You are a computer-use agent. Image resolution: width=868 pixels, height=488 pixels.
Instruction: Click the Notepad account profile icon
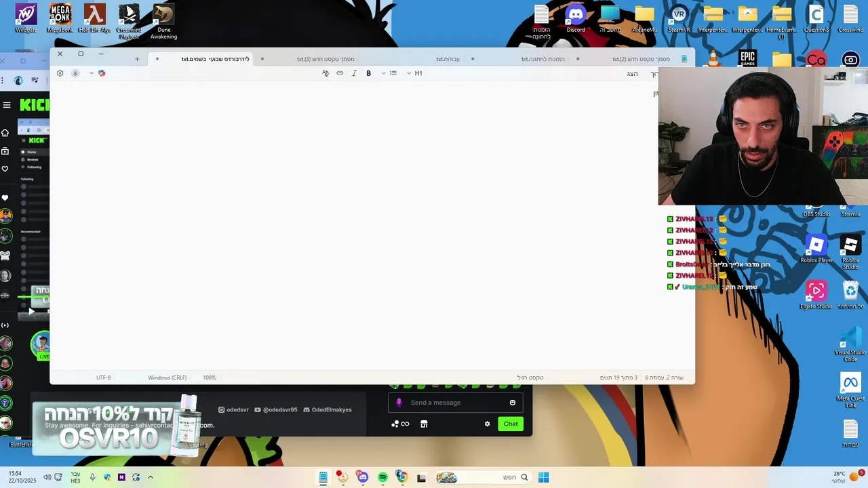point(75,73)
